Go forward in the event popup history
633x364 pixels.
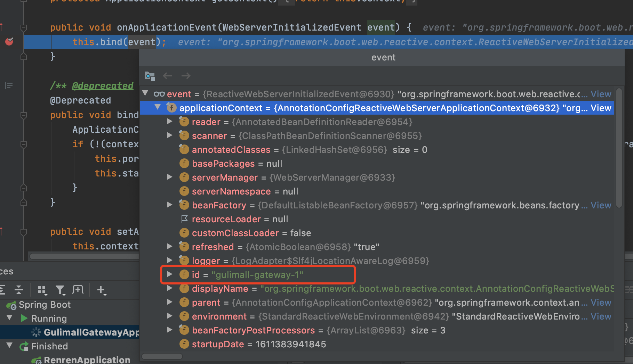[186, 76]
